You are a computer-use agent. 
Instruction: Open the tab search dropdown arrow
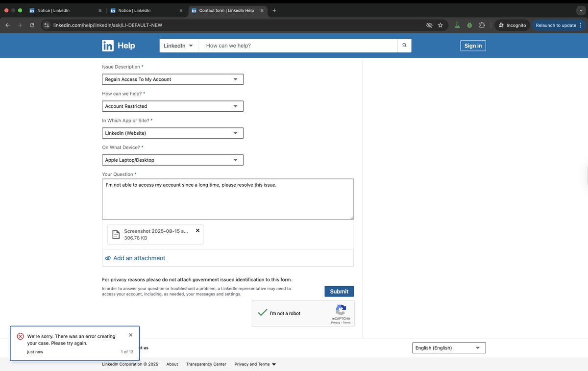point(581,10)
